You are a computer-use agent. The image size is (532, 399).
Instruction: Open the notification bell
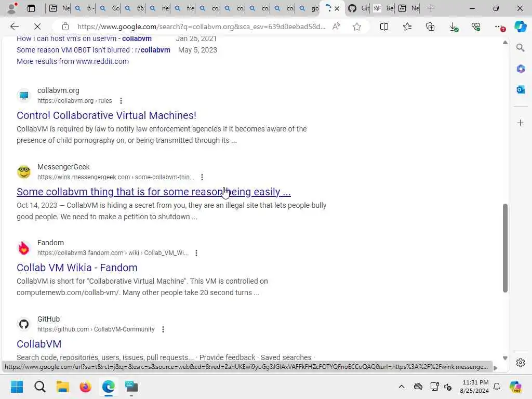(x=497, y=387)
